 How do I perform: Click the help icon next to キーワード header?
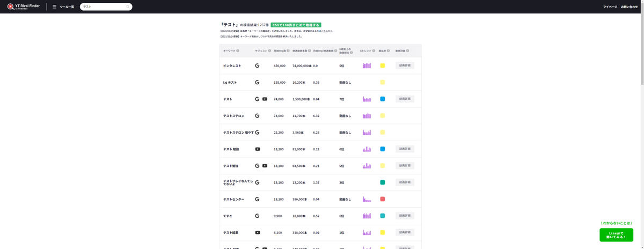pos(238,51)
